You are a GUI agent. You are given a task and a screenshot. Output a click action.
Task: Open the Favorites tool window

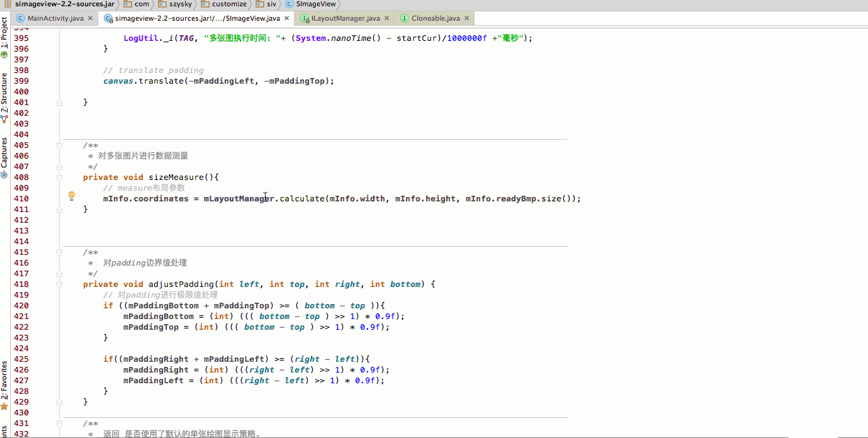[x=4, y=385]
